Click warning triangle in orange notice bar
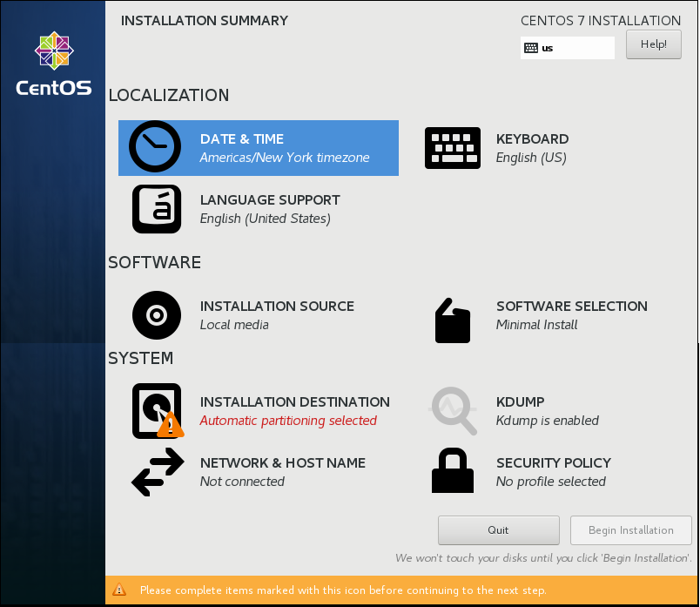This screenshot has width=700, height=607. tap(119, 590)
